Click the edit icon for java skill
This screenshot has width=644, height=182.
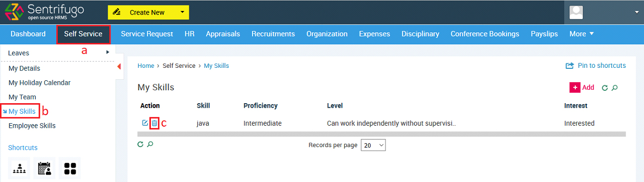[x=145, y=123]
